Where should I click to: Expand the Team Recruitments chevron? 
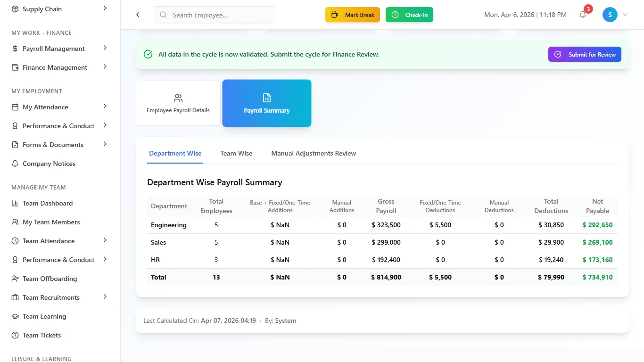(105, 297)
